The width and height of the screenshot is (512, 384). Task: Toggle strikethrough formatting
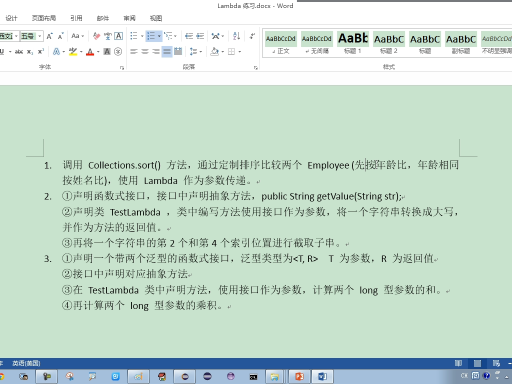(19, 52)
